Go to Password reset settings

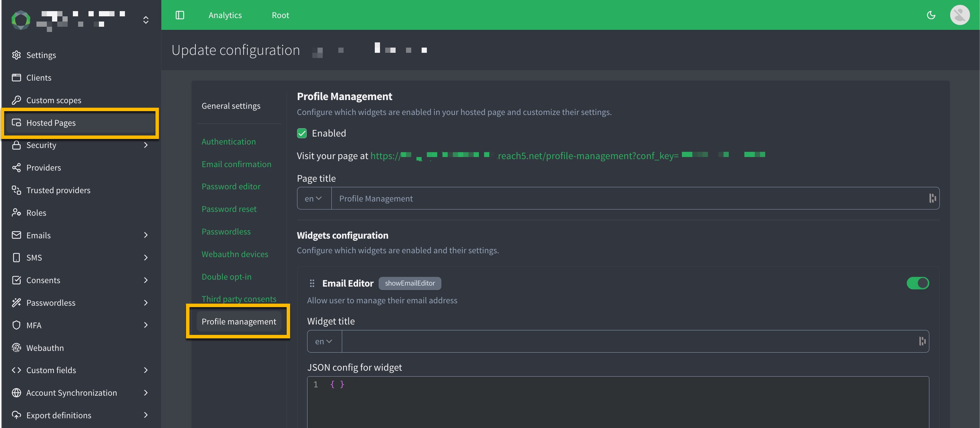pyautogui.click(x=229, y=209)
